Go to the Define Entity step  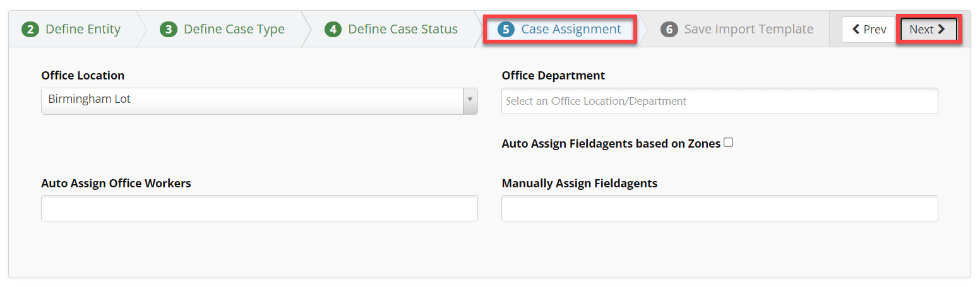click(x=83, y=30)
